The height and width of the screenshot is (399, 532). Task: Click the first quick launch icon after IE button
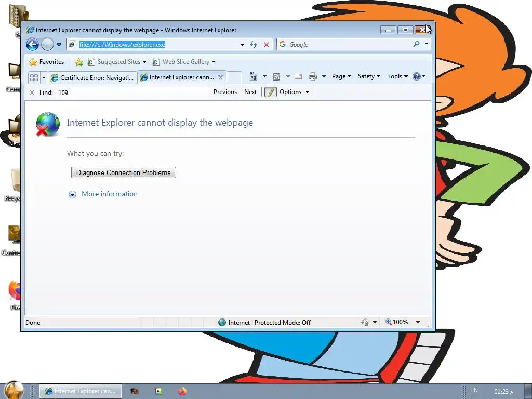[x=135, y=391]
